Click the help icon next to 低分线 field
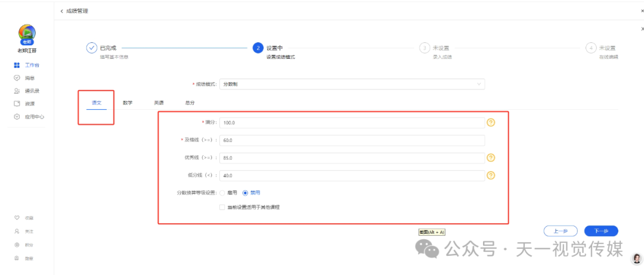Viewport: 644px width, 275px height. pos(491,175)
